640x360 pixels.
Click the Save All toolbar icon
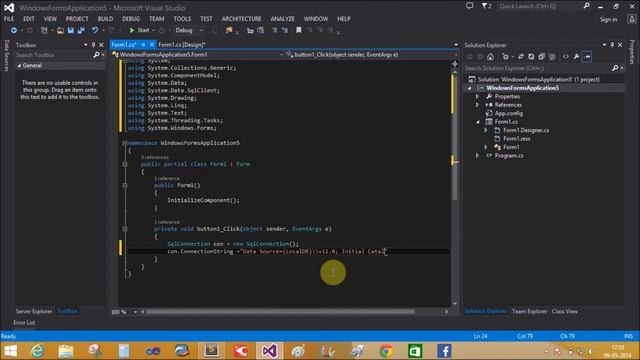81,30
